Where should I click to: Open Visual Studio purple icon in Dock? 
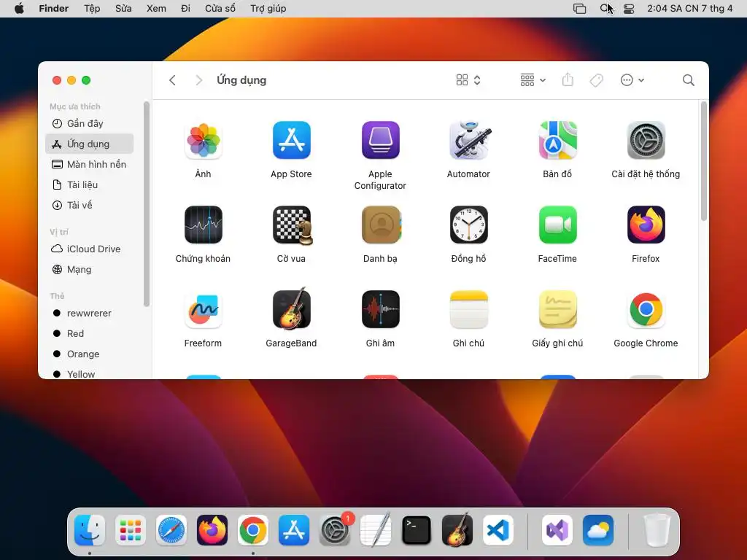(x=557, y=530)
